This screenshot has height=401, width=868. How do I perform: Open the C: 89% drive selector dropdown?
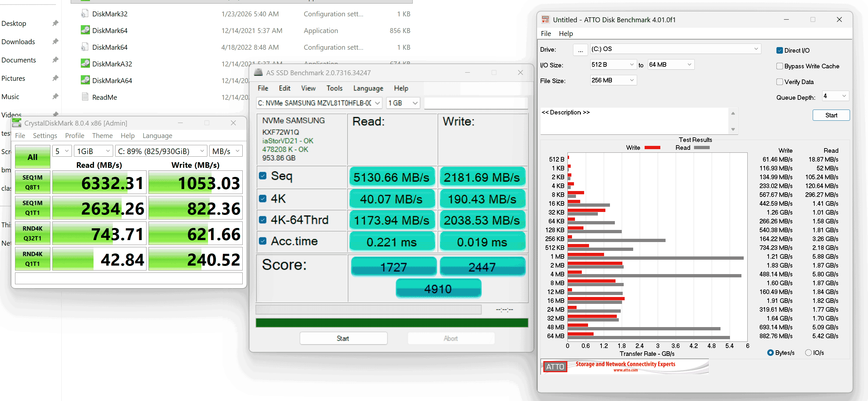[x=161, y=151]
